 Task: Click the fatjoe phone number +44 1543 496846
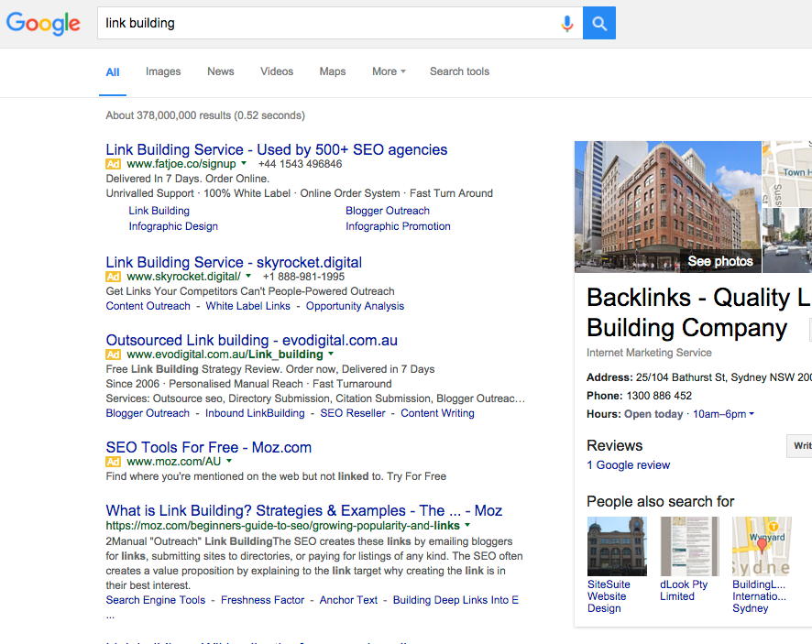coord(301,164)
